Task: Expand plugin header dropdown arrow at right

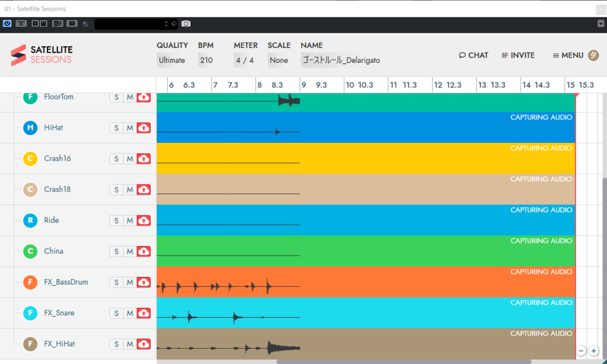Action: pos(601,24)
